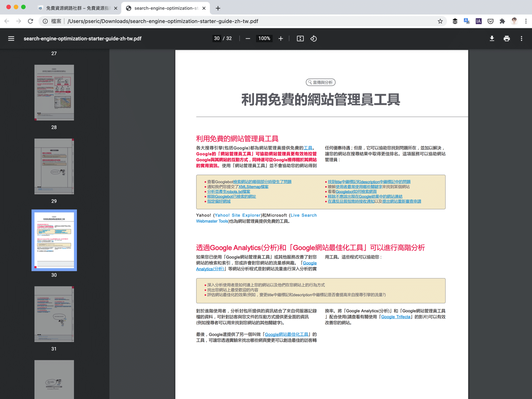Open the Buffer stacked-layers extension
This screenshot has height=399, width=532.
(x=455, y=21)
